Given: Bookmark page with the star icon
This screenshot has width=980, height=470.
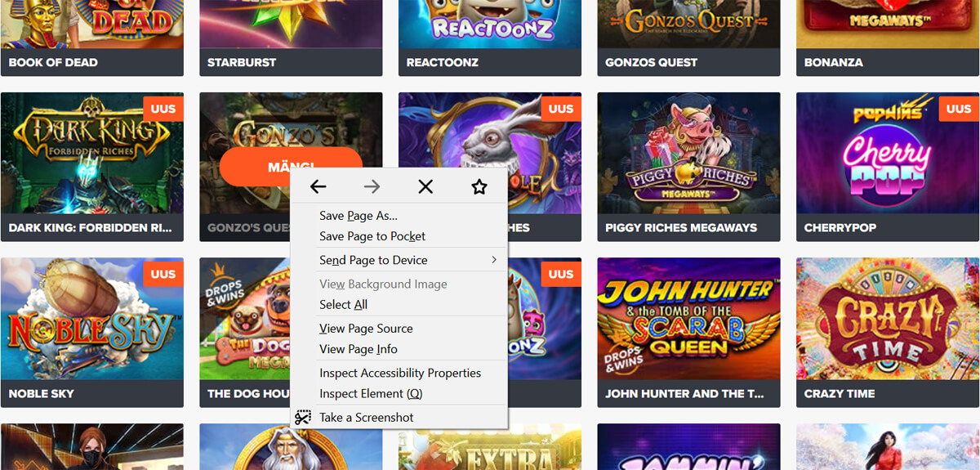Looking at the screenshot, I should pos(479,186).
